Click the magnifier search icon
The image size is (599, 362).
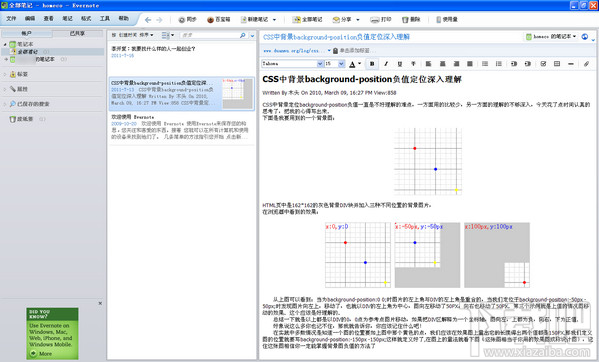click(243, 35)
